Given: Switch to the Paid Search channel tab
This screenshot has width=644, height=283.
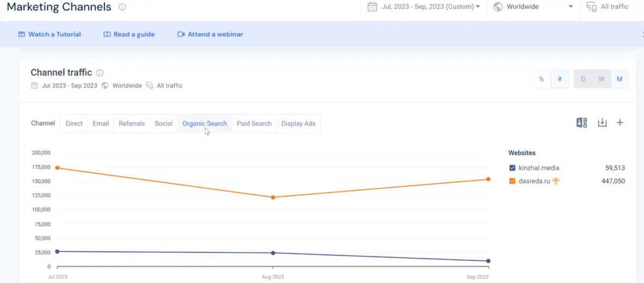Looking at the screenshot, I should click(254, 124).
